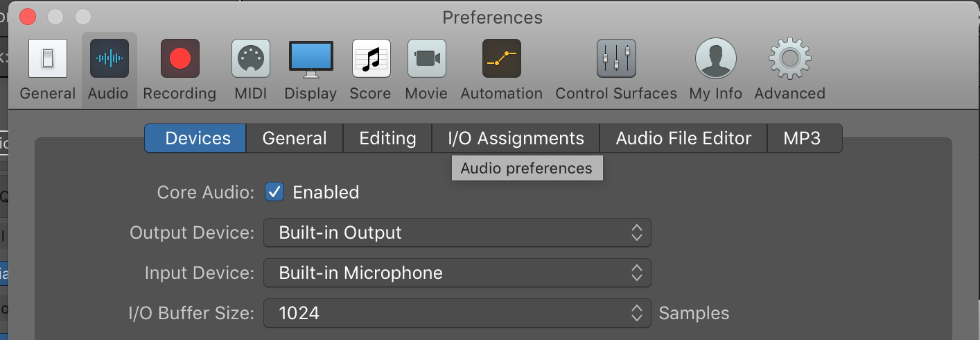Image resolution: width=980 pixels, height=340 pixels.
Task: Select the Editing tab
Action: point(387,138)
